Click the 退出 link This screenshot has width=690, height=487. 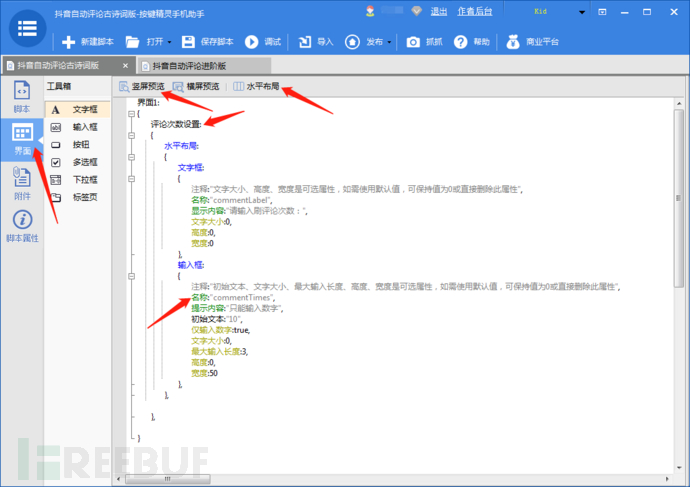coord(438,12)
